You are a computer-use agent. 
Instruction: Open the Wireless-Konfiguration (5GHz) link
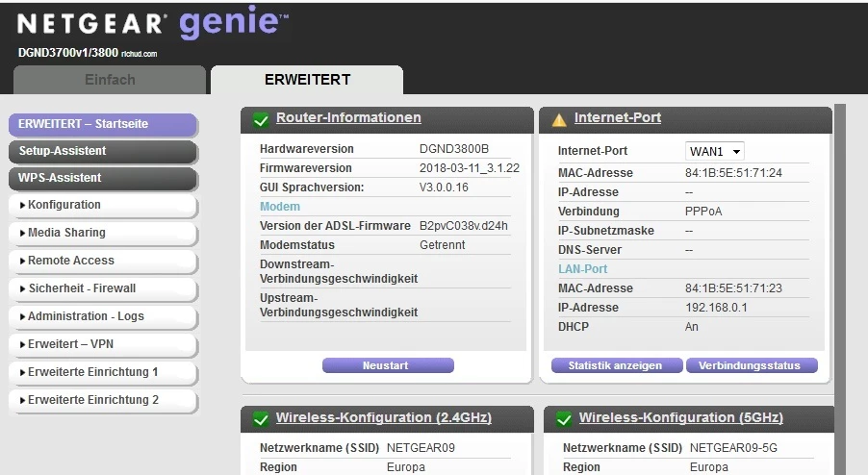(681, 417)
